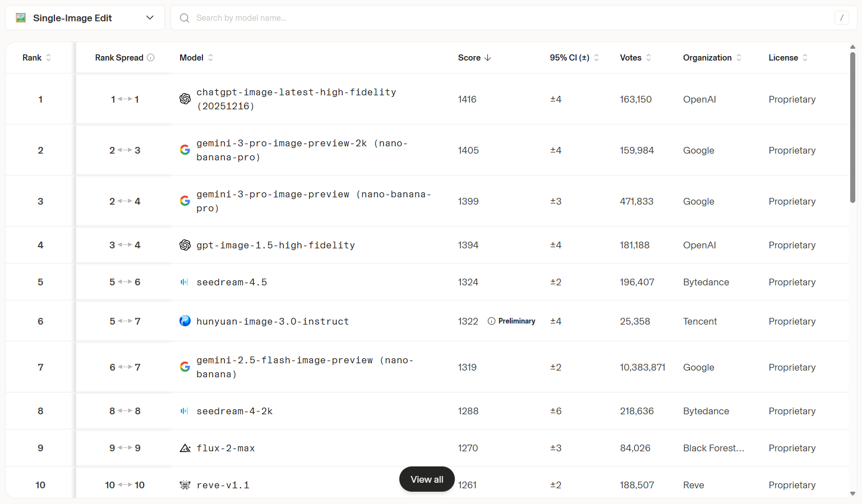Toggle sorting on the Score column
Screen dimensions: 862x504
474,58
